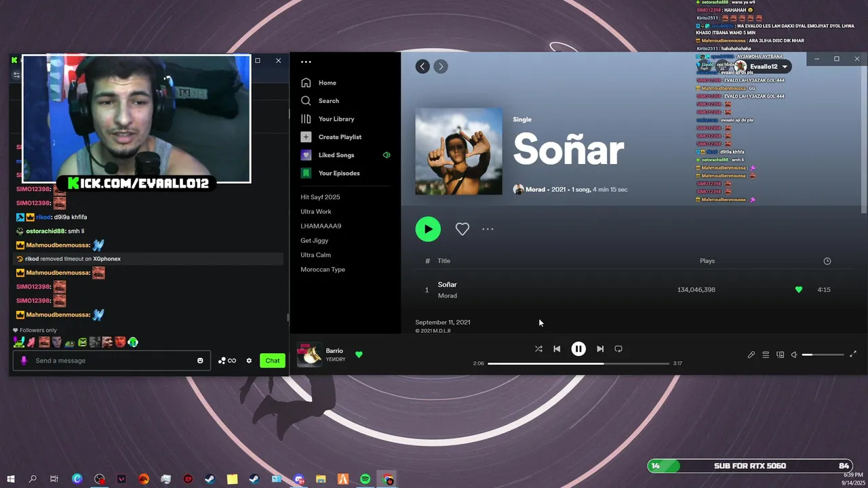Go back with Spotify's back arrow
Screen dimensions: 868x488
(x=422, y=66)
